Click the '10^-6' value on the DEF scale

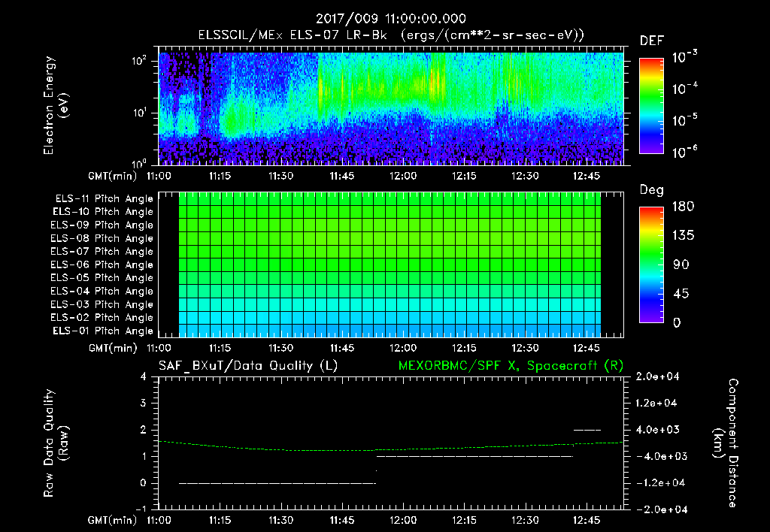pos(685,152)
